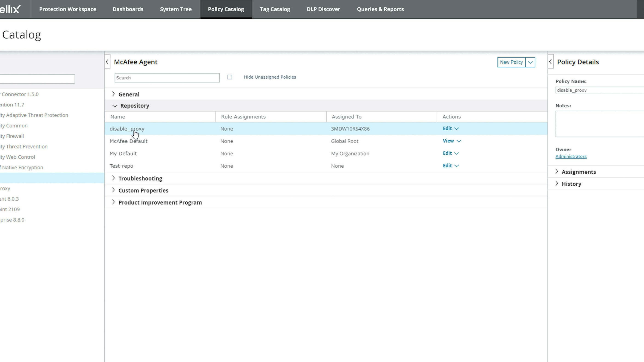Click the New Policy button
Viewport: 644px width, 362px height.
[511, 62]
